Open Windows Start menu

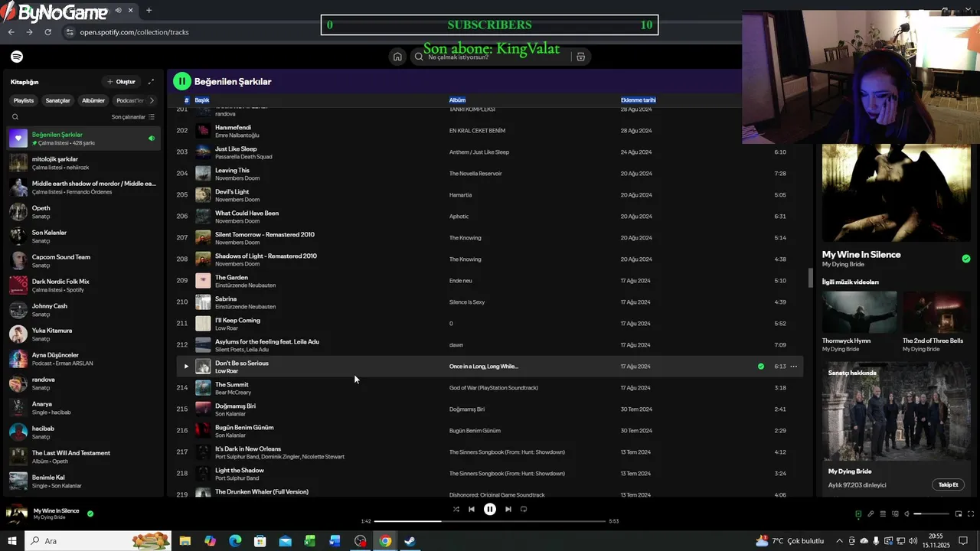point(11,541)
